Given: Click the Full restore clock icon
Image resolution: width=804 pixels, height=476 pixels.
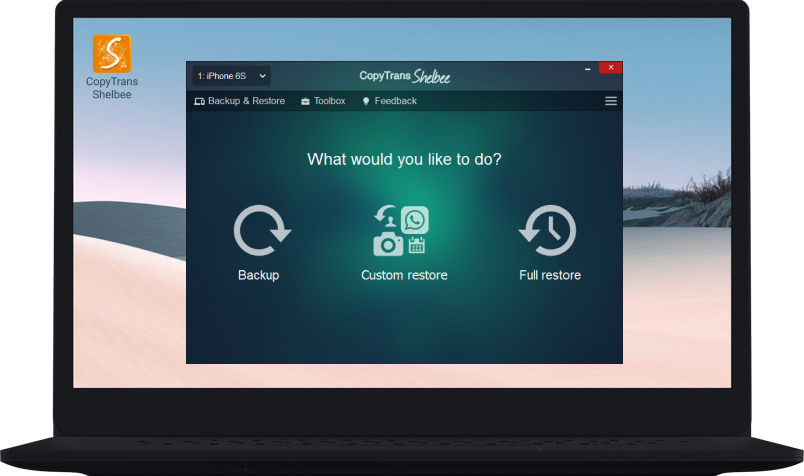Looking at the screenshot, I should pos(548,230).
